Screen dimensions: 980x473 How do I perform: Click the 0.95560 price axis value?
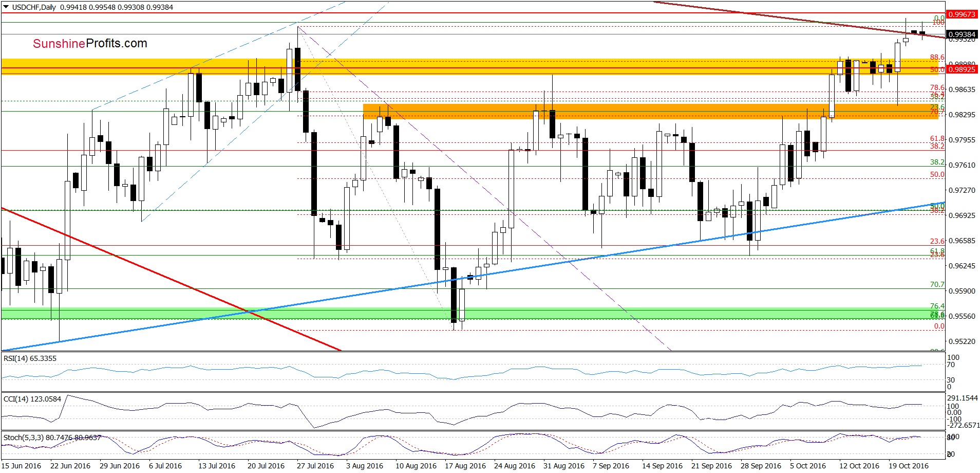click(x=962, y=316)
